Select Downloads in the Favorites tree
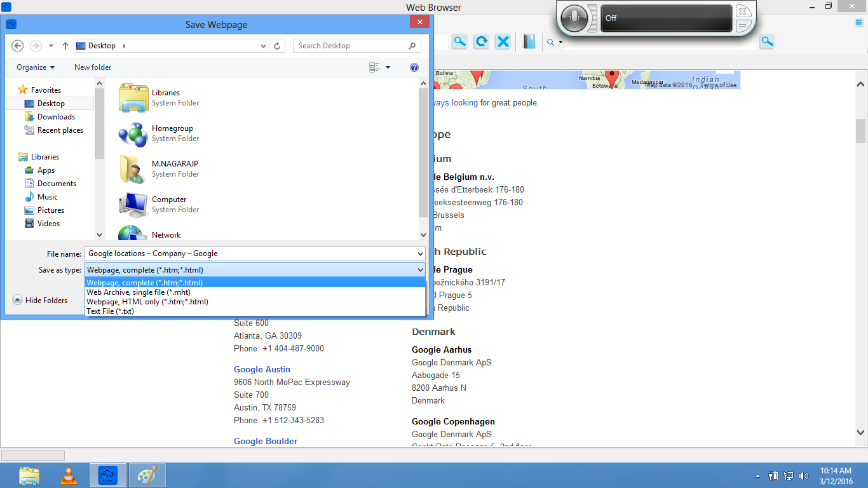 (x=56, y=117)
